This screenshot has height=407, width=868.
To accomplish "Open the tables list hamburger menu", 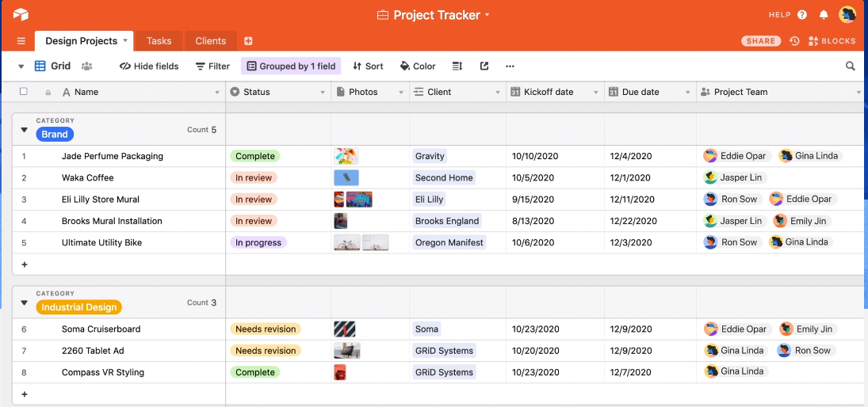I will (x=21, y=41).
